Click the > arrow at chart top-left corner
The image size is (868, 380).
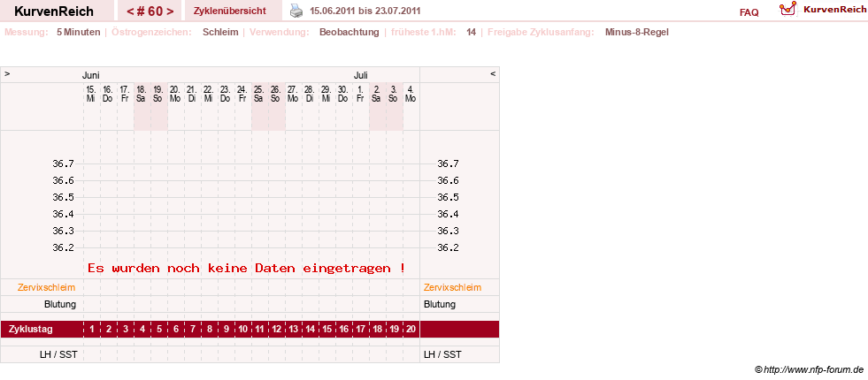tap(7, 73)
